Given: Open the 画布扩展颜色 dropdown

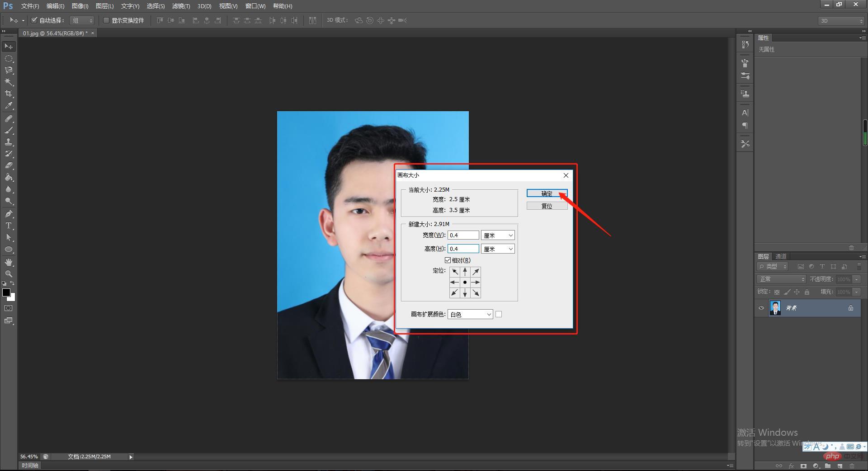Looking at the screenshot, I should 470,314.
